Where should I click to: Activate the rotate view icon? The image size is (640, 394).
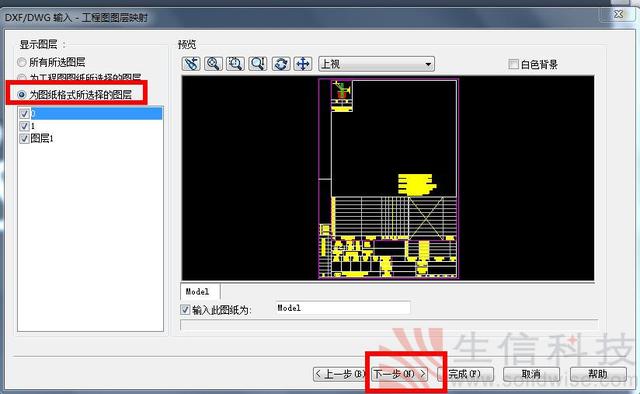tap(281, 64)
